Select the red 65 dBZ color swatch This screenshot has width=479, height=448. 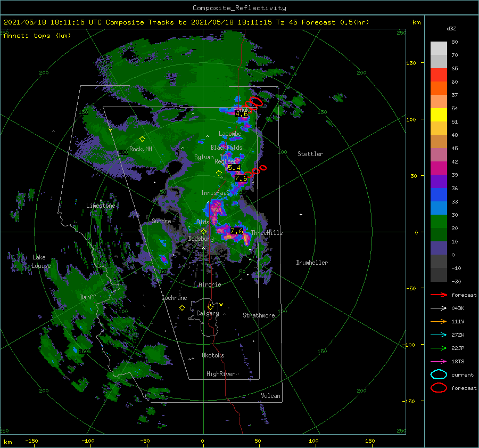[x=439, y=75]
